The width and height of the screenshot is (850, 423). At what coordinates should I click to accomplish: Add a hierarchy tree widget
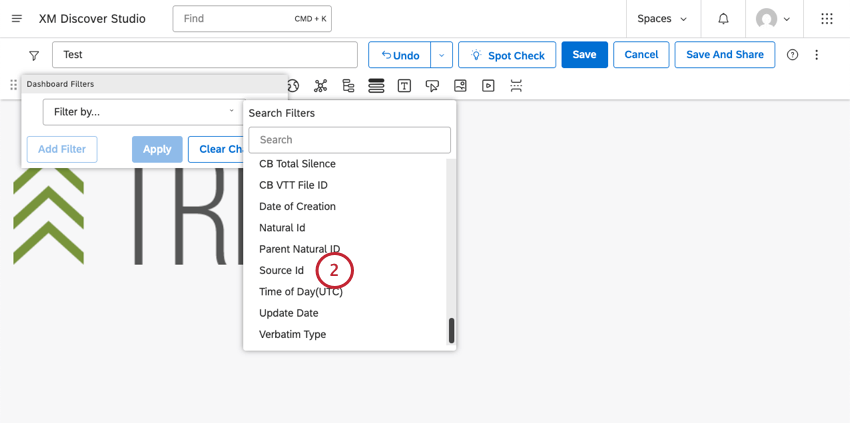348,86
